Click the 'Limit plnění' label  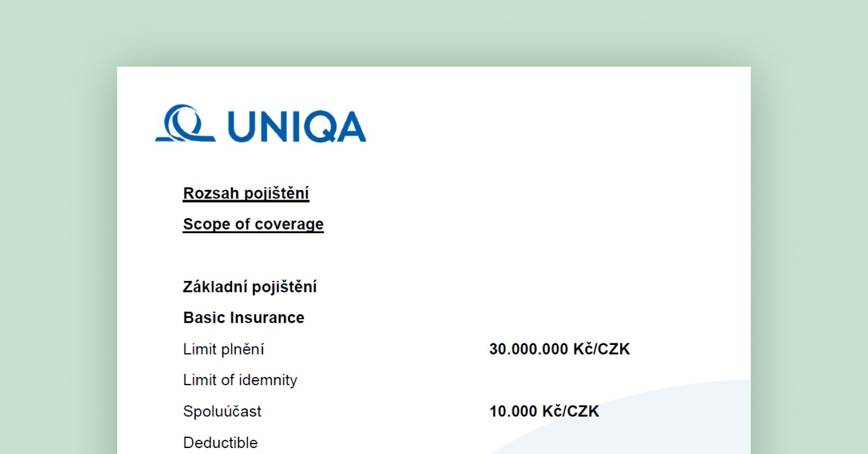click(x=224, y=349)
